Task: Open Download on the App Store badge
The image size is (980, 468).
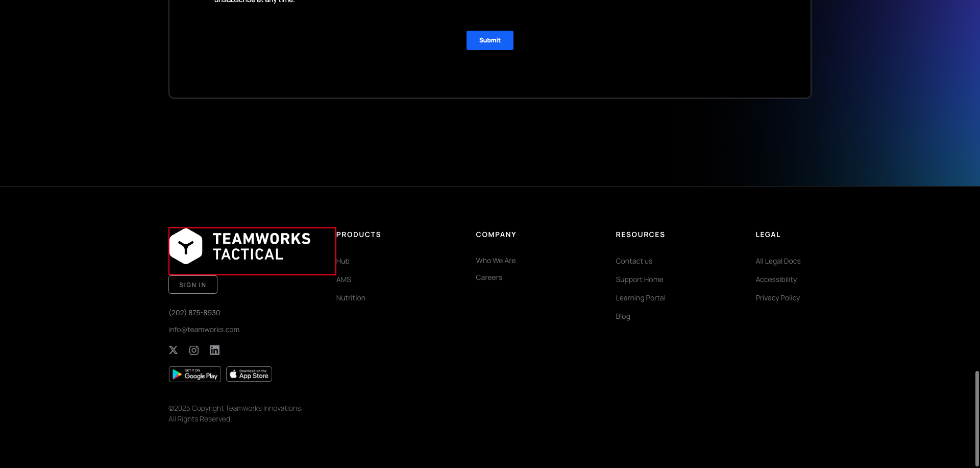Action: [x=249, y=373]
